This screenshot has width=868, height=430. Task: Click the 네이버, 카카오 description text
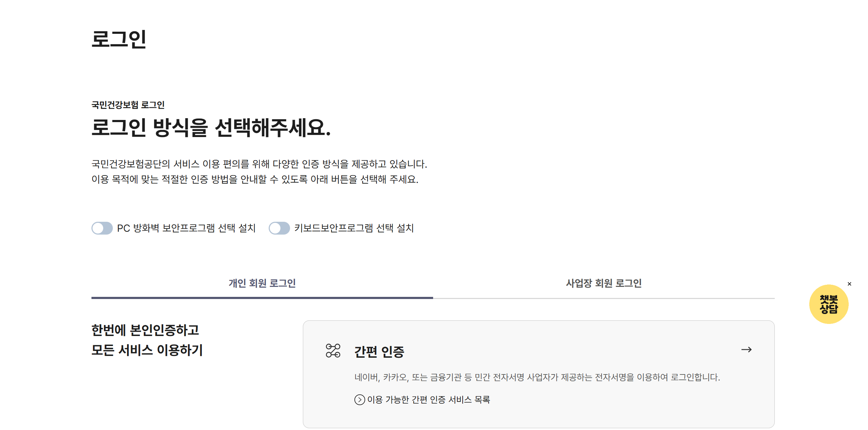[x=537, y=377]
